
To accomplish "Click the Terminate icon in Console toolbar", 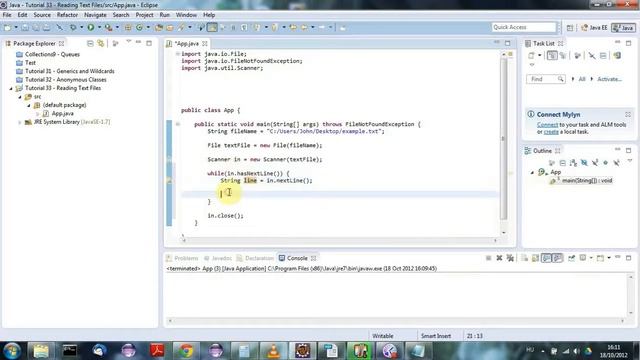I will coord(488,258).
